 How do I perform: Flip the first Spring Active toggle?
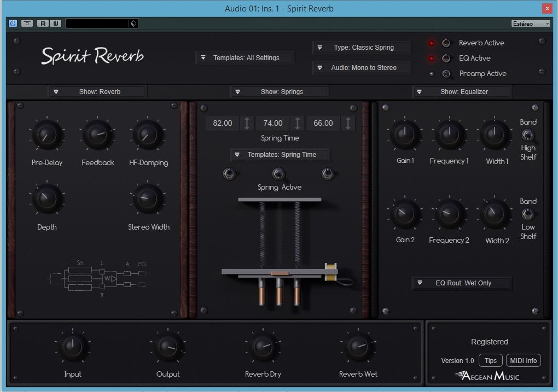pyautogui.click(x=230, y=174)
